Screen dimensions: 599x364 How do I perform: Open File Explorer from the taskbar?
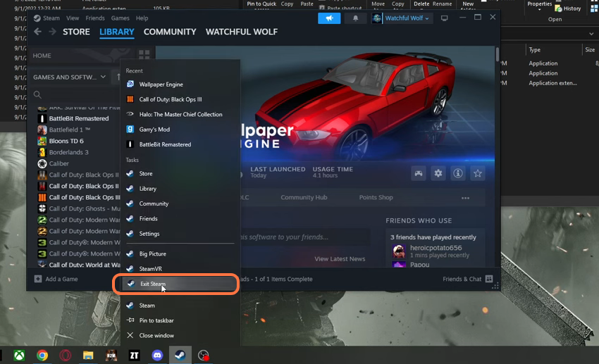click(x=88, y=356)
